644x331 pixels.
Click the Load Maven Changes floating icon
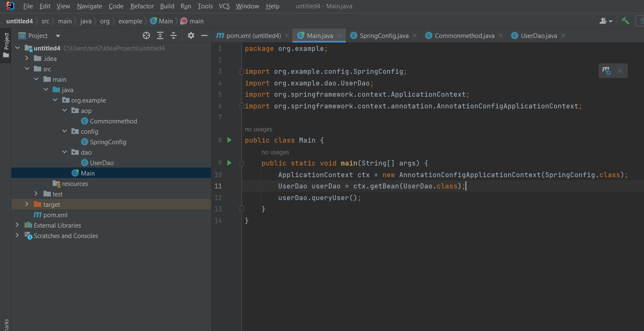coord(606,71)
